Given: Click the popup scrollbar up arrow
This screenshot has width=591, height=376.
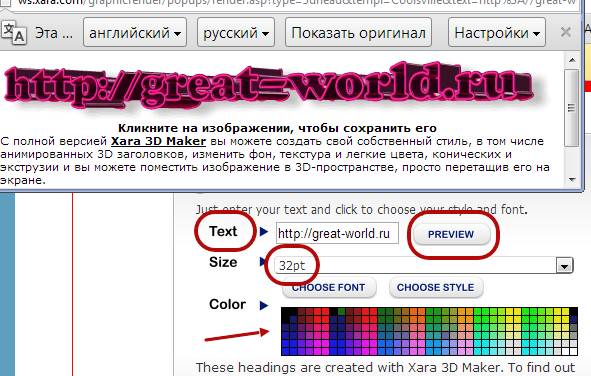Looking at the screenshot, I should (572, 60).
